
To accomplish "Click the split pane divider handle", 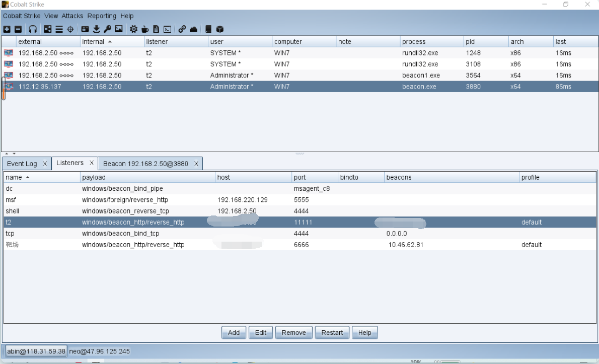I will click(x=300, y=154).
